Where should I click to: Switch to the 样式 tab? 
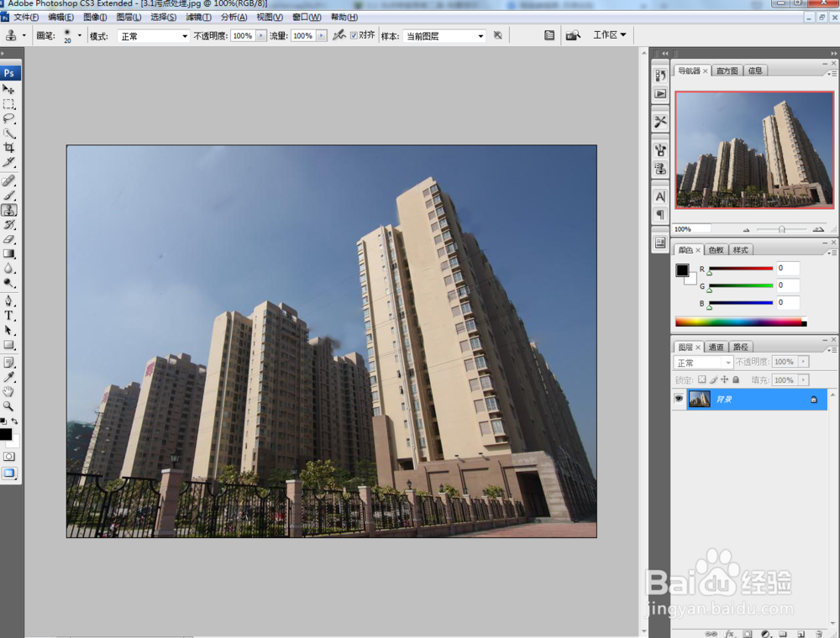coord(741,250)
